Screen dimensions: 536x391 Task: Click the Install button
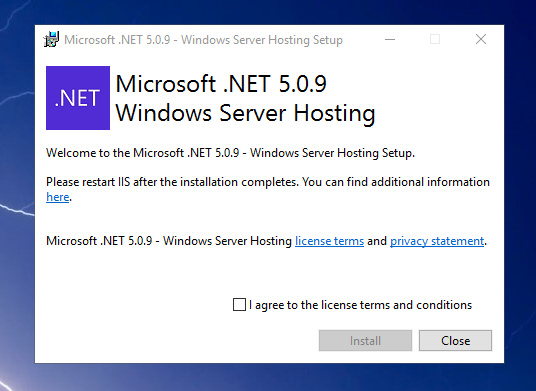[365, 340]
